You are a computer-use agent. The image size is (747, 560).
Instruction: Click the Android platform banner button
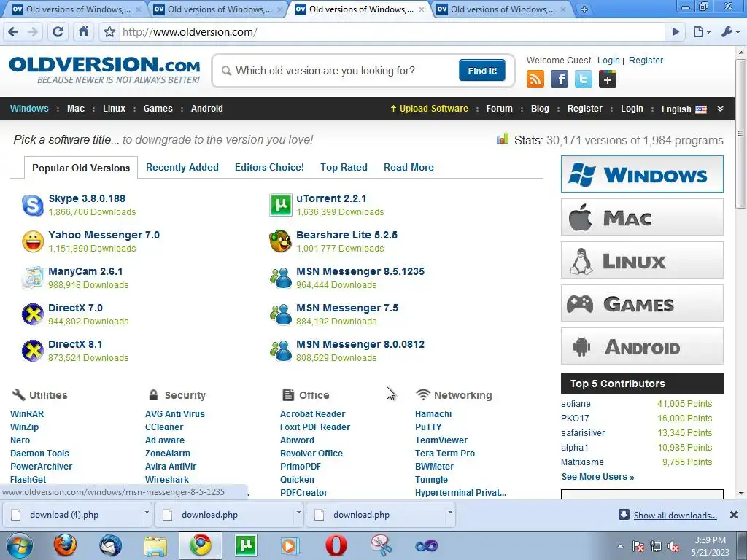[x=642, y=346]
